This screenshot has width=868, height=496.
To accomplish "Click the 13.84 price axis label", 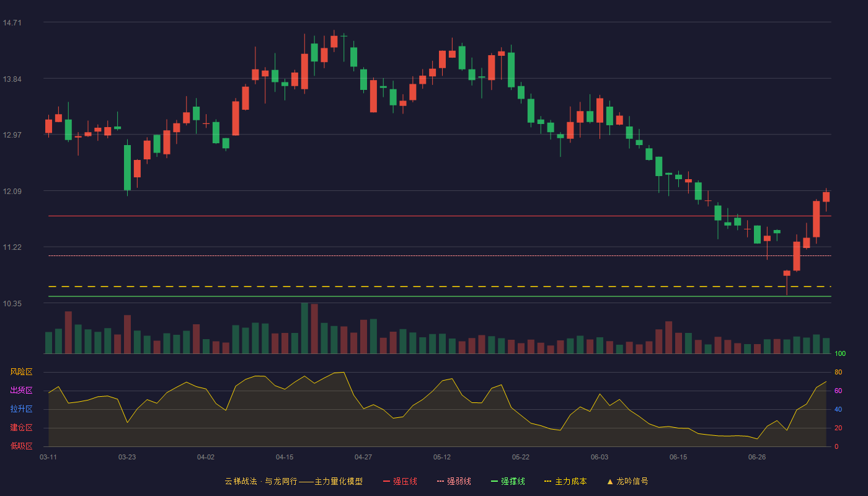I will point(12,79).
